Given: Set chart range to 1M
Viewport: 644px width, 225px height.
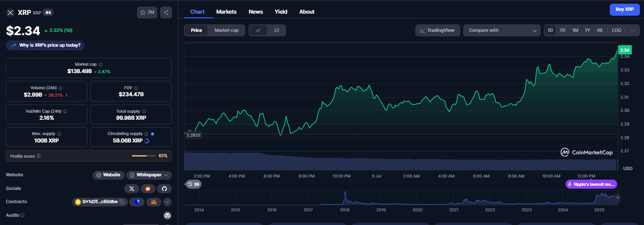Looking at the screenshot, I should [x=575, y=30].
